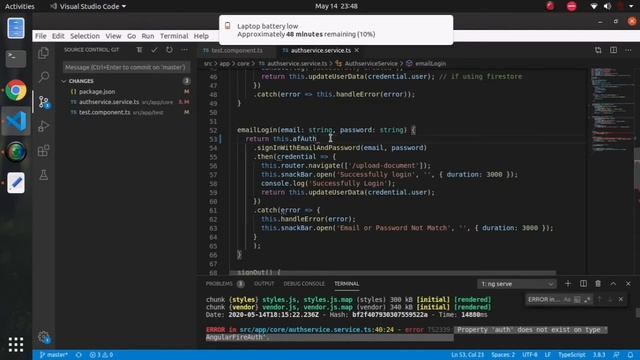Toggle Match Case in terminal find

(x=567, y=299)
